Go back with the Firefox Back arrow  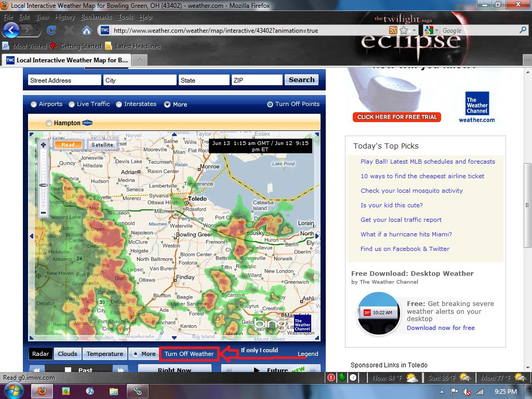[11, 30]
